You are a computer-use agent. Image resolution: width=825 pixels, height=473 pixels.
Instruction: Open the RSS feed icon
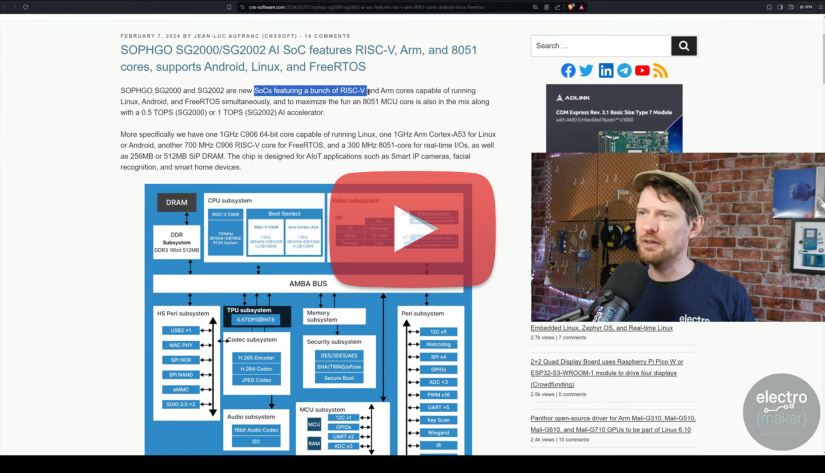(660, 71)
